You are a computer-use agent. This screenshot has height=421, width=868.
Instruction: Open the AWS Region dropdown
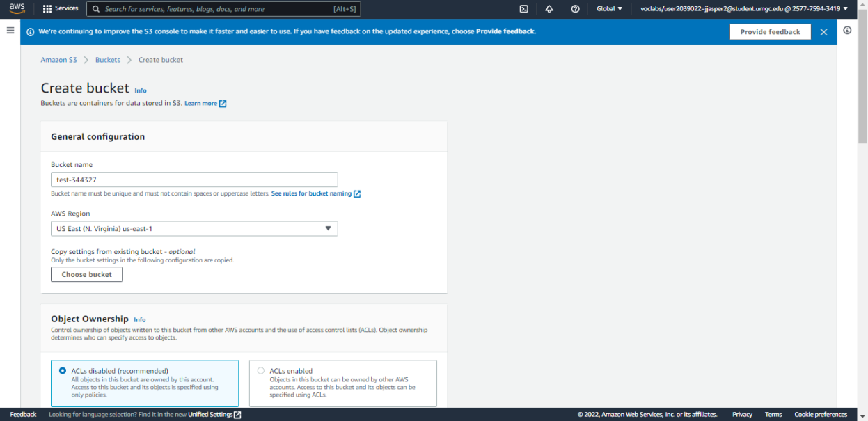194,229
